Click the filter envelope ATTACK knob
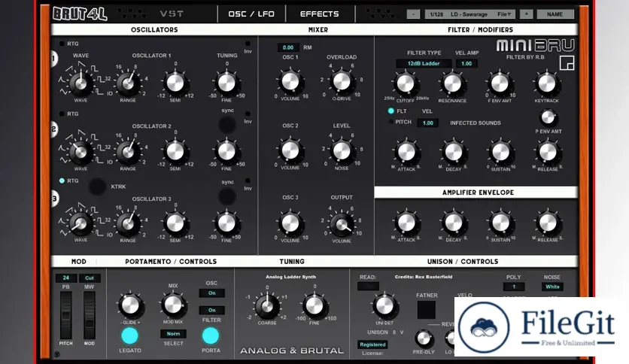Viewport: 629px width, 364px height. [406, 153]
